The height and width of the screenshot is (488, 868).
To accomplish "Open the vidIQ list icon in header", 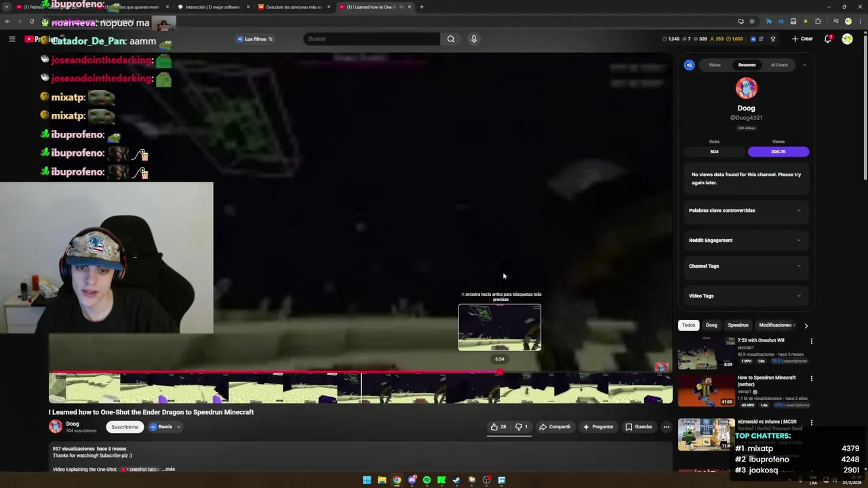I will pyautogui.click(x=762, y=39).
